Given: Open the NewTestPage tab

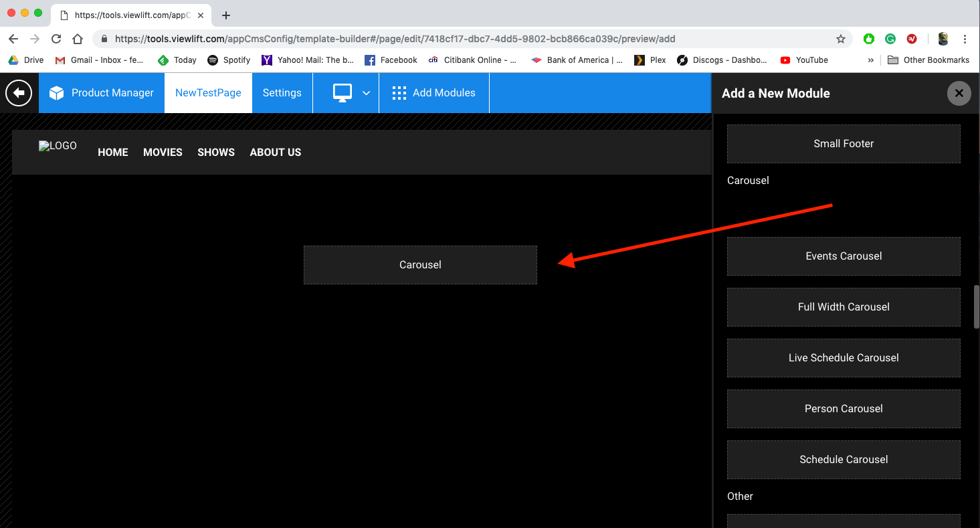Looking at the screenshot, I should [208, 93].
